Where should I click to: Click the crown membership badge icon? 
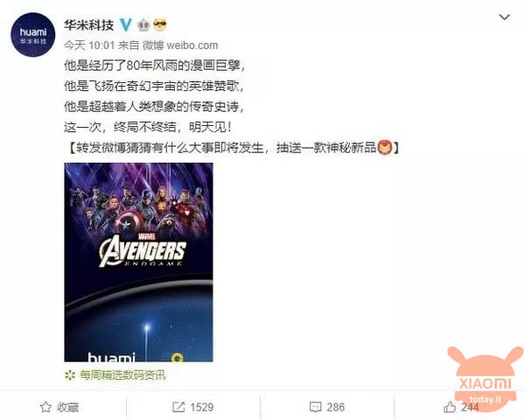(x=143, y=25)
